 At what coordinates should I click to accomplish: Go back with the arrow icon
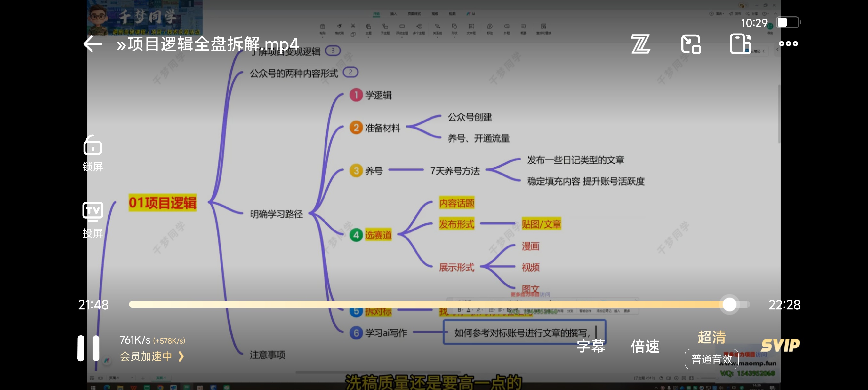tap(93, 44)
